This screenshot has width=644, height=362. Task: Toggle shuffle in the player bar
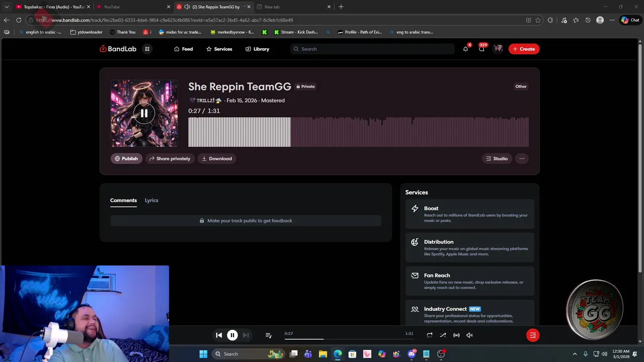[x=443, y=335]
